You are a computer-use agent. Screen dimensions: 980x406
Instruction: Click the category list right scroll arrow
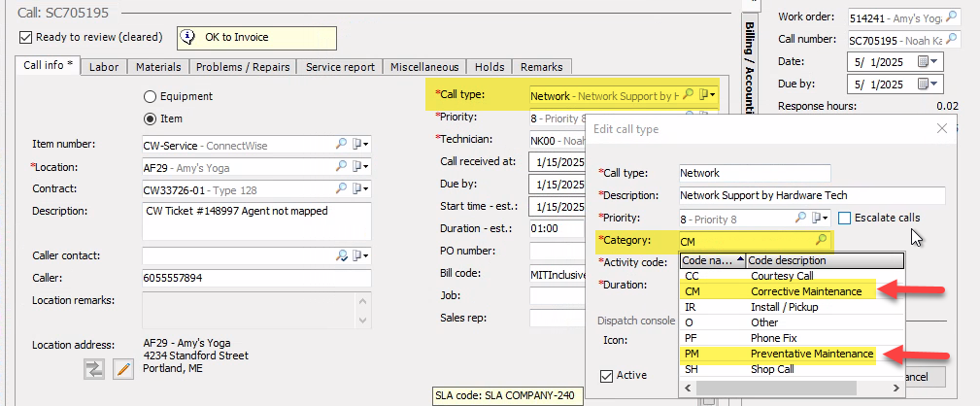pyautogui.click(x=895, y=388)
